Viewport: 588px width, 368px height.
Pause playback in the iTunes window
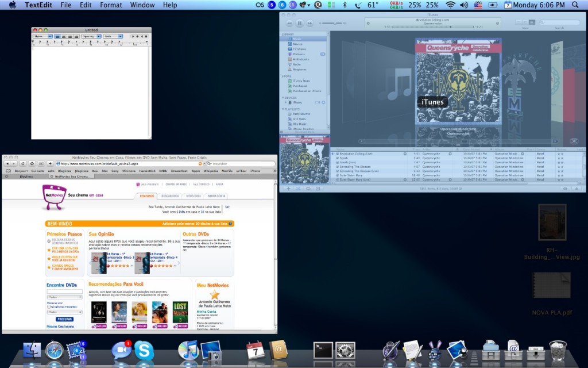(299, 23)
